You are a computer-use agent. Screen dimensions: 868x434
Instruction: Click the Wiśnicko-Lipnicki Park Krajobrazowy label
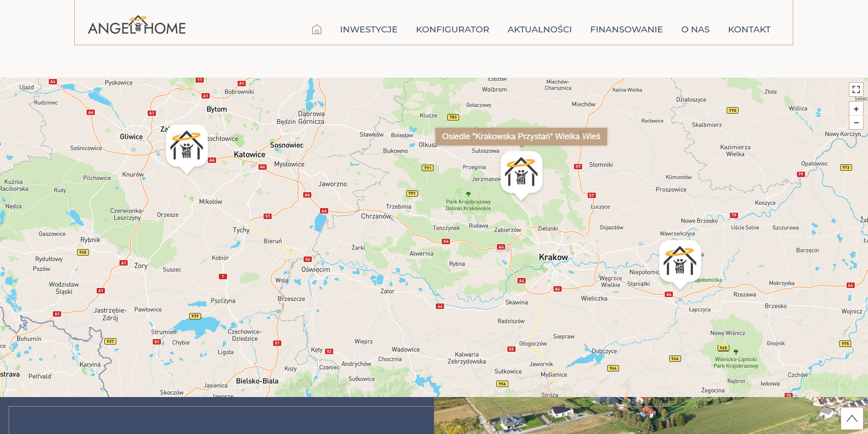[x=736, y=362]
